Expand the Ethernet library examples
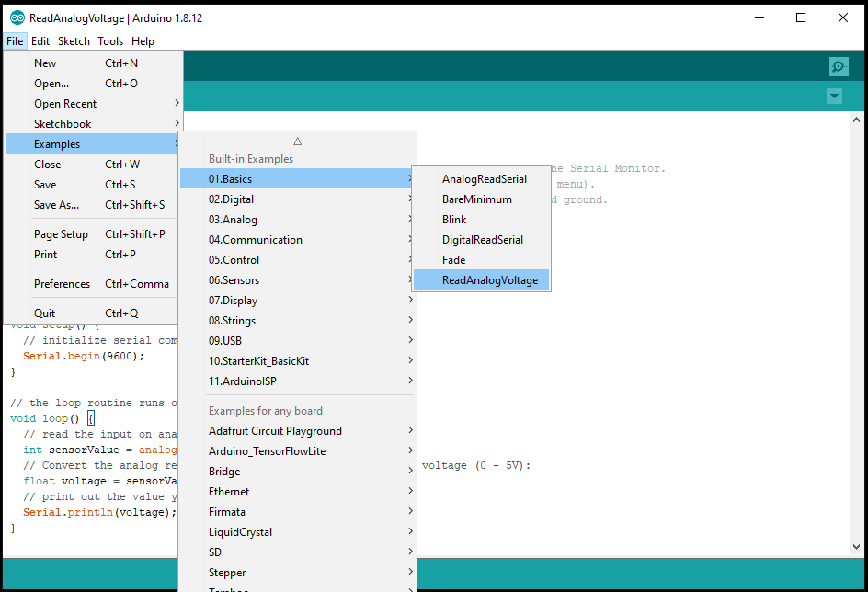868x592 pixels. pyautogui.click(x=297, y=491)
